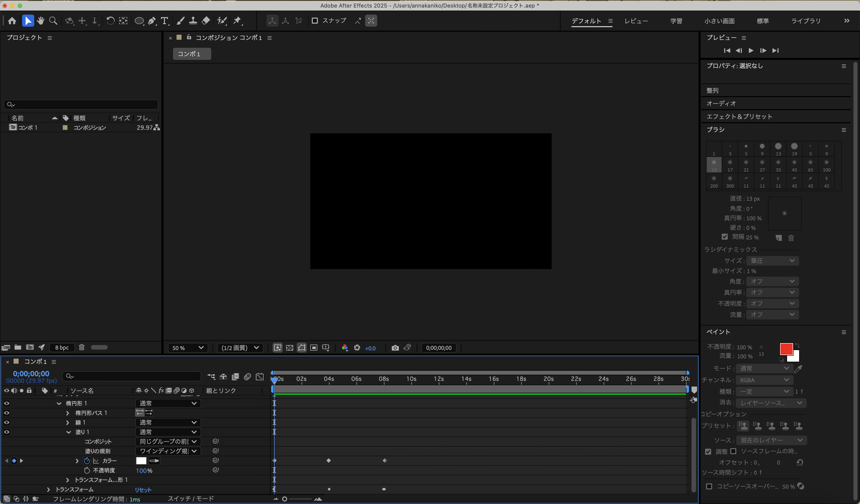The width and height of the screenshot is (860, 504).
Task: Switch to the 小さい画面 workspace
Action: tap(719, 21)
